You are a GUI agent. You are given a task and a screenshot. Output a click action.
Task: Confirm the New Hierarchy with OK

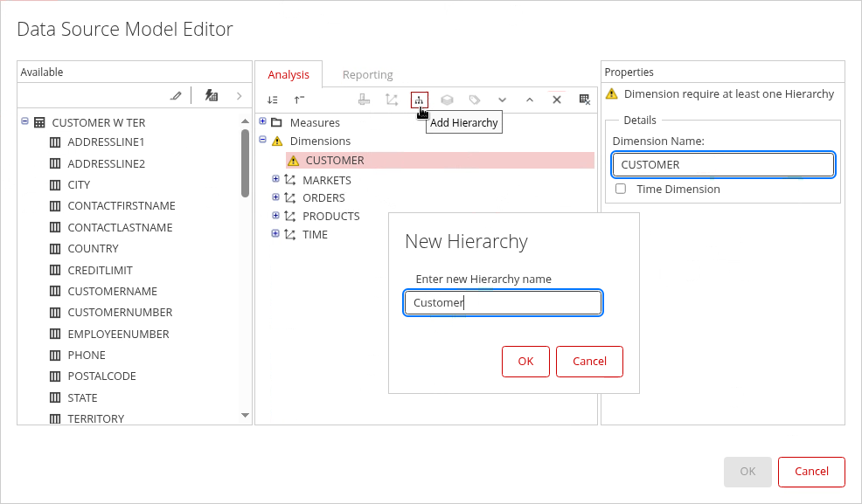(525, 362)
